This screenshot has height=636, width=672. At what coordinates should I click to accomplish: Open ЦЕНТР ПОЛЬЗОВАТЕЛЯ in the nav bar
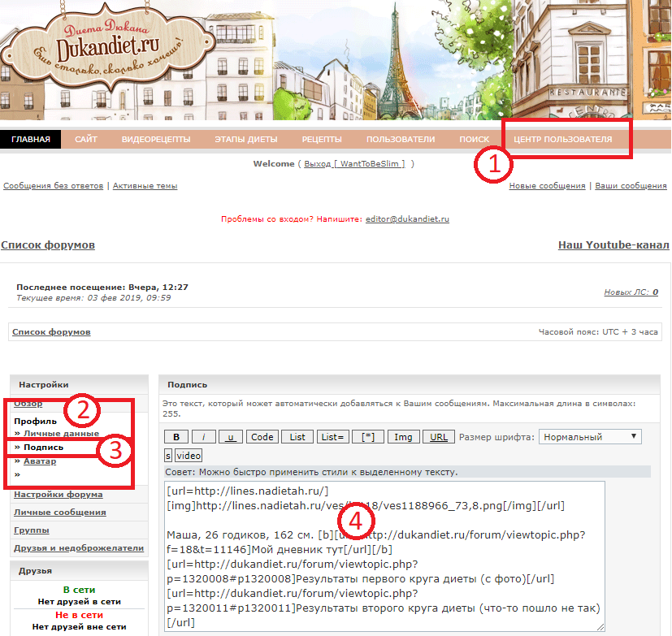[x=563, y=139]
